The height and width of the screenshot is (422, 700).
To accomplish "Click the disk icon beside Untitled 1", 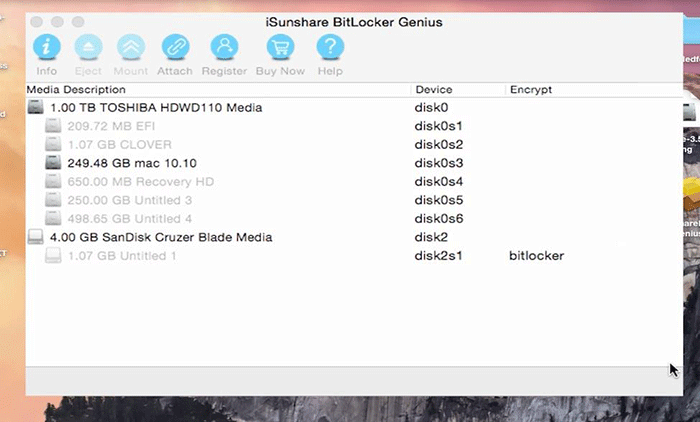I will 53,255.
